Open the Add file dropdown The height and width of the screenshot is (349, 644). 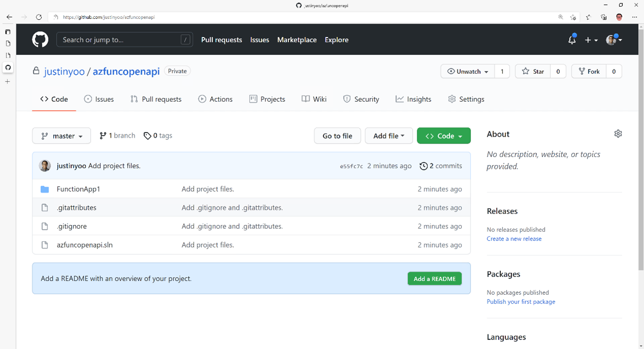coord(389,136)
